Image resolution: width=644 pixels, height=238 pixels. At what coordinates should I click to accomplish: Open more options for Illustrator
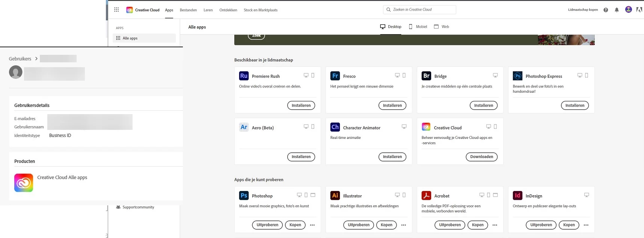(404, 225)
